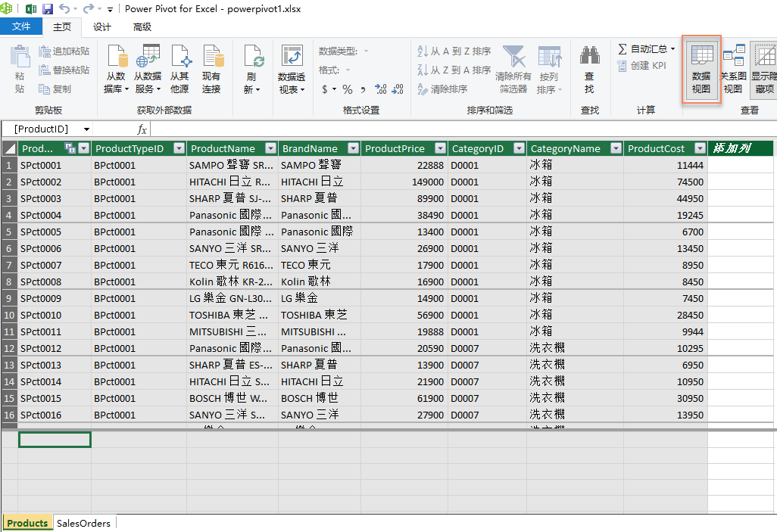Click the redo arrow in title bar
The width and height of the screenshot is (777, 532).
click(89, 8)
